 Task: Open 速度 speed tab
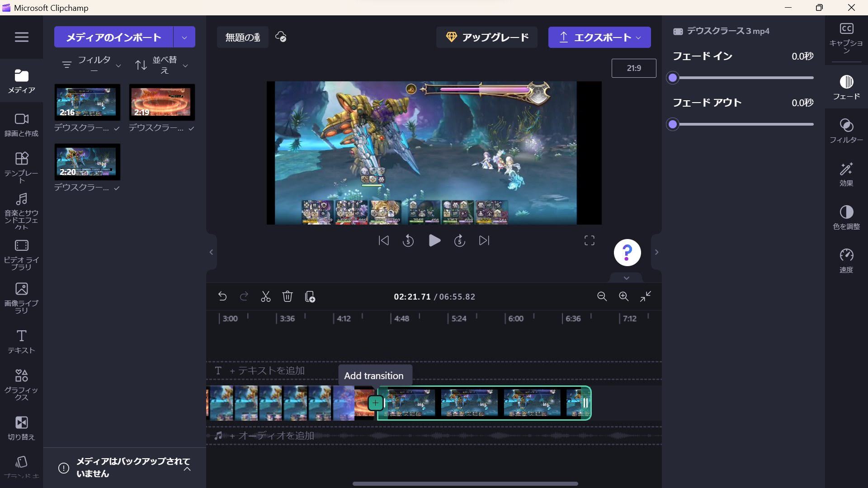pos(846,261)
